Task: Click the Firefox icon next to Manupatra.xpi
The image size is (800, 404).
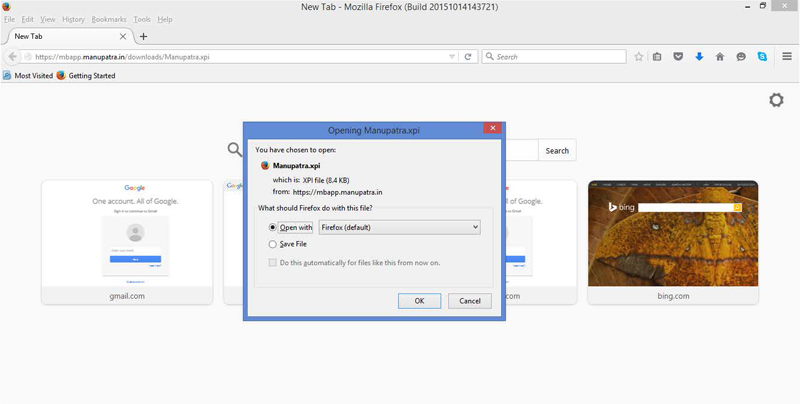Action: (x=265, y=165)
